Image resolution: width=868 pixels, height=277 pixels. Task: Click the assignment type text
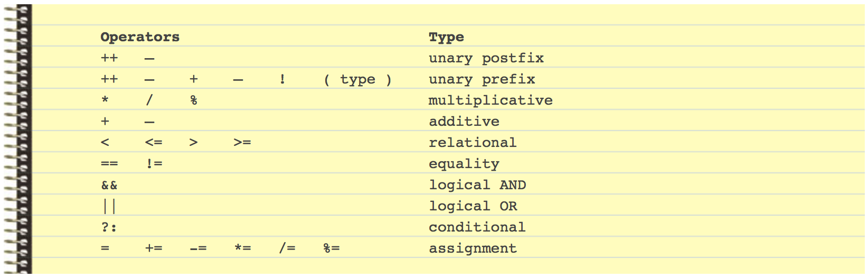click(473, 248)
